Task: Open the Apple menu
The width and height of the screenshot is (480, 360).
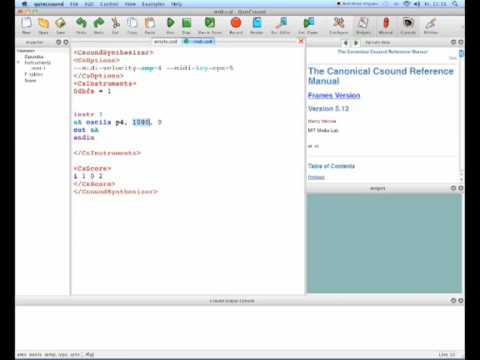Action: click(24, 4)
